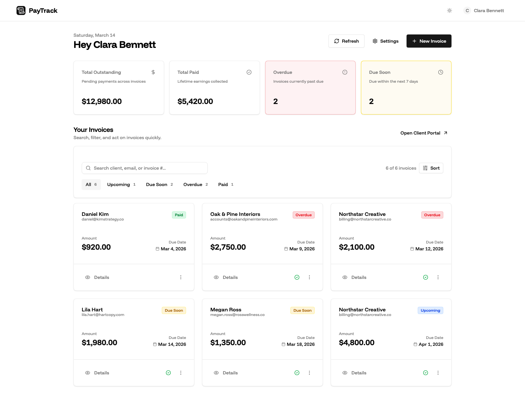
Task: Click Clara Bennett's avatar circle
Action: [467, 10]
